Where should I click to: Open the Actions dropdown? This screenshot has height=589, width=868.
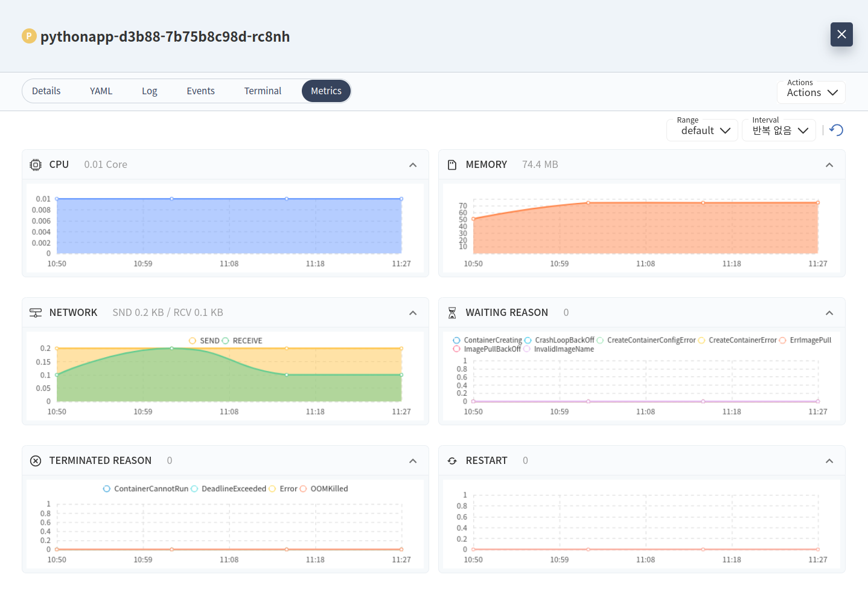pos(811,92)
